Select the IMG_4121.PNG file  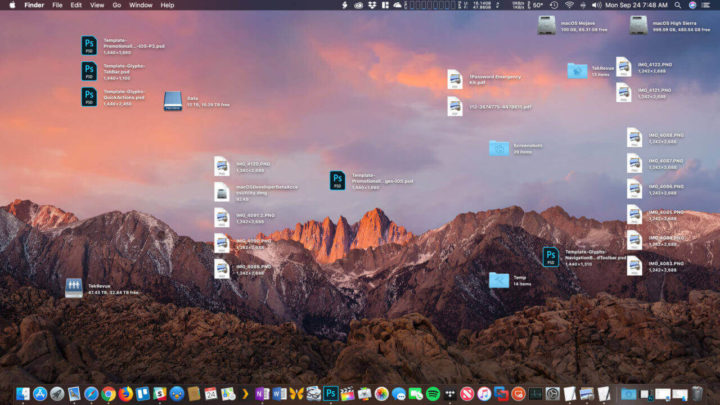[x=624, y=93]
